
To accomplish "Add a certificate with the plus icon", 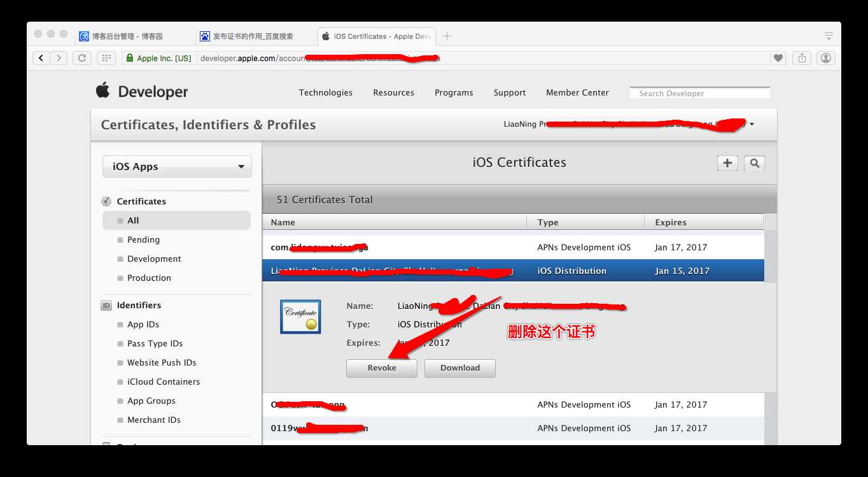I will click(x=727, y=163).
